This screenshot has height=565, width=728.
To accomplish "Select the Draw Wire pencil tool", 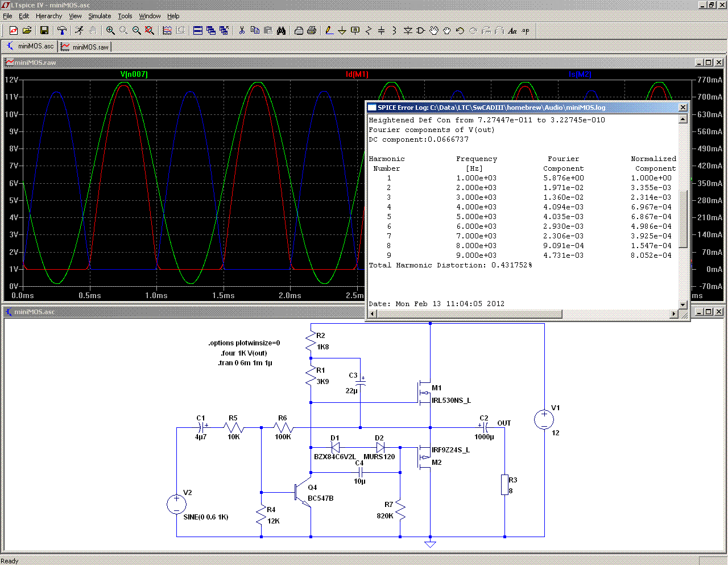I will (329, 31).
